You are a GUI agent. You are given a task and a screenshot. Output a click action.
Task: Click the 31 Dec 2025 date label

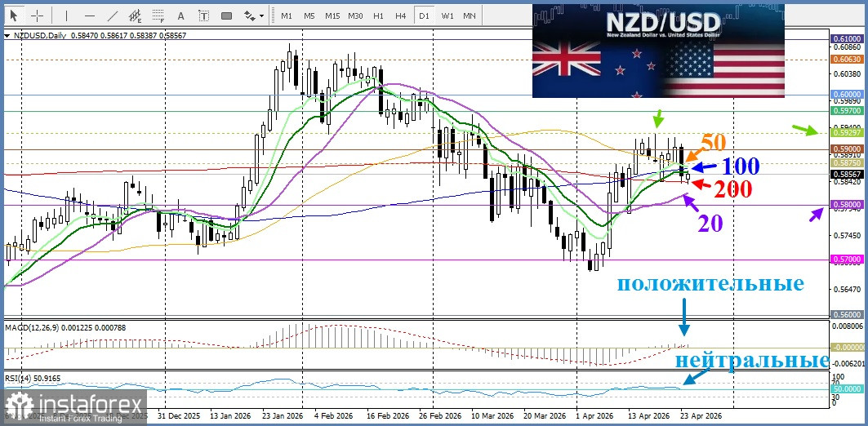(x=180, y=415)
